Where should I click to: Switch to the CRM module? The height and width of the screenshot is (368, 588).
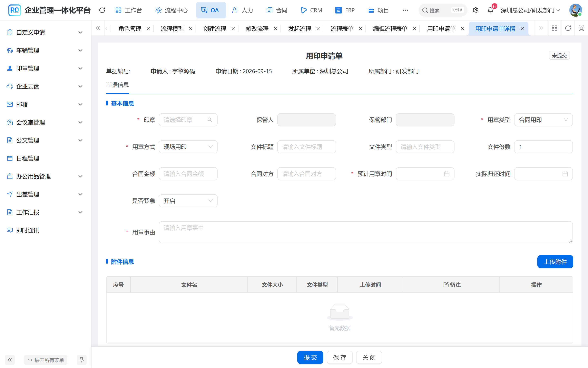click(312, 10)
